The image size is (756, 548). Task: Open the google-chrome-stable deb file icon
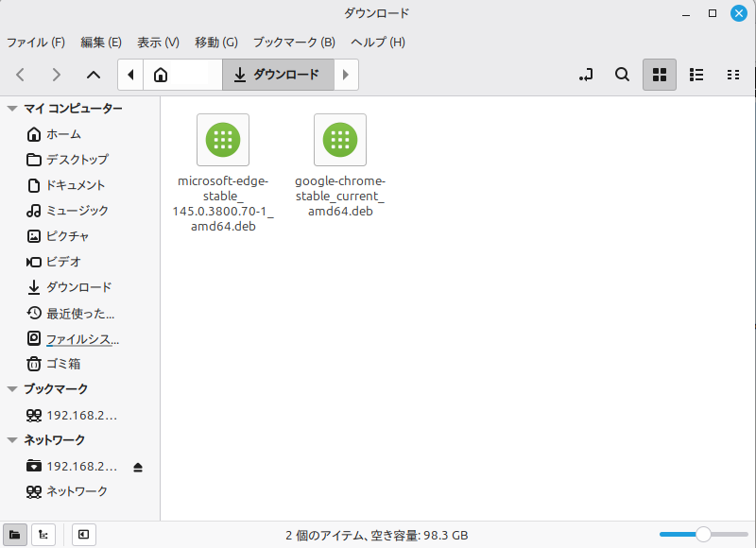click(x=340, y=140)
